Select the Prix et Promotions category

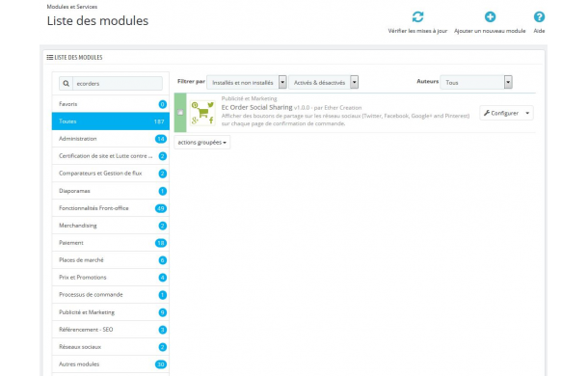[x=111, y=277]
